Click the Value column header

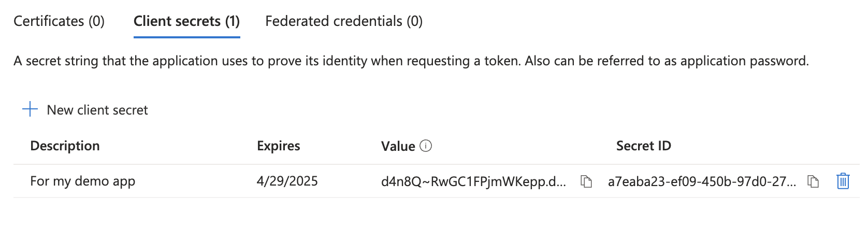coord(398,146)
